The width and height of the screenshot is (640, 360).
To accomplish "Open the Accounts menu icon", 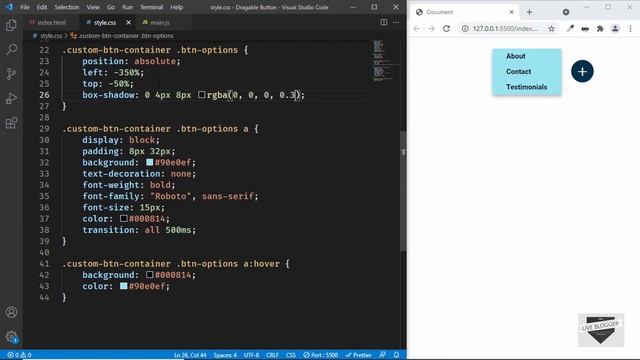I will (11, 312).
